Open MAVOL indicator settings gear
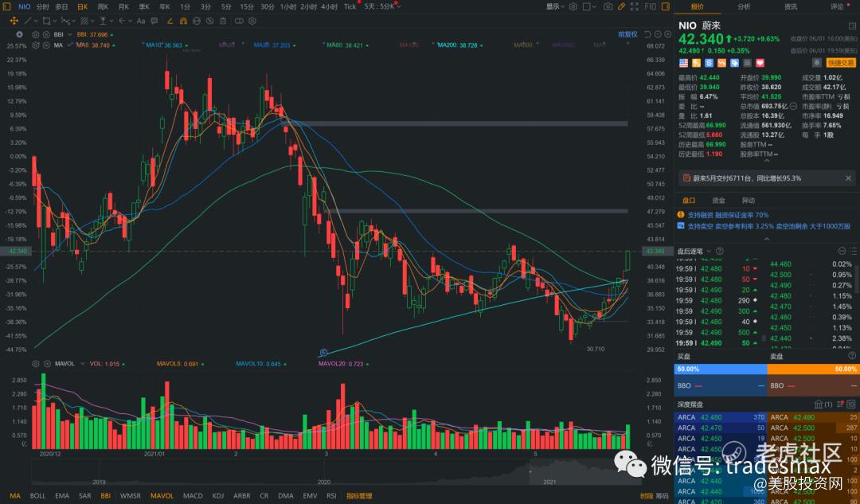The image size is (860, 504). (x=36, y=364)
